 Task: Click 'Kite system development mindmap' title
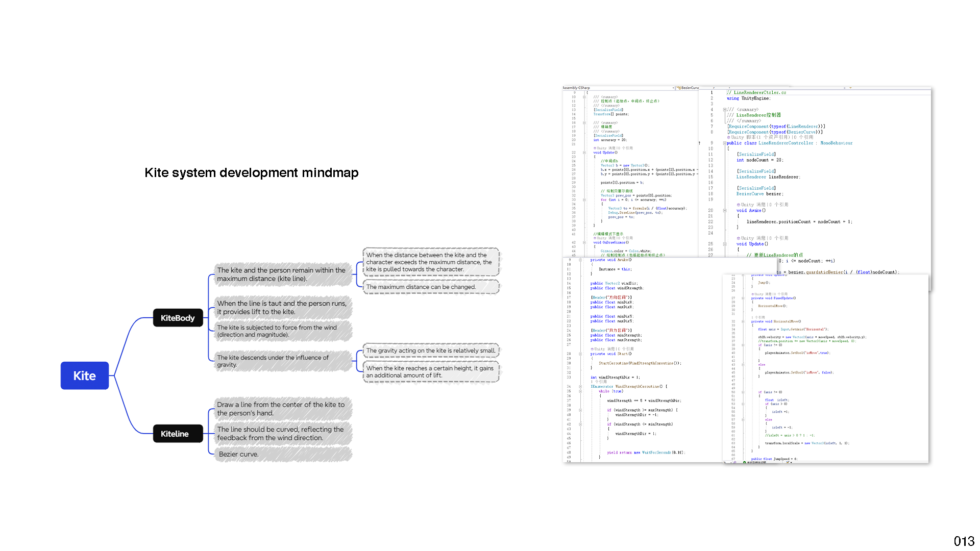pos(251,172)
